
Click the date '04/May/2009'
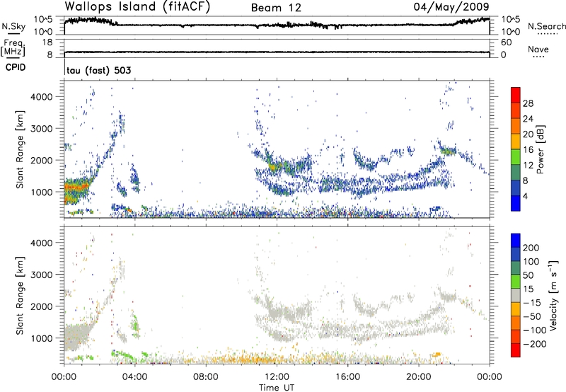click(x=451, y=6)
